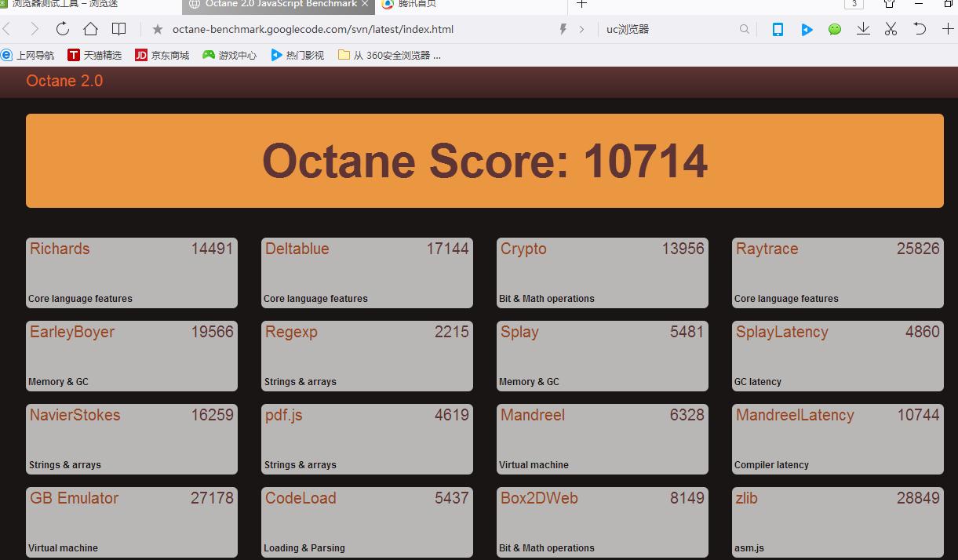Image resolution: width=958 pixels, height=560 pixels.
Task: Click the blue video player icon
Action: pos(807,29)
